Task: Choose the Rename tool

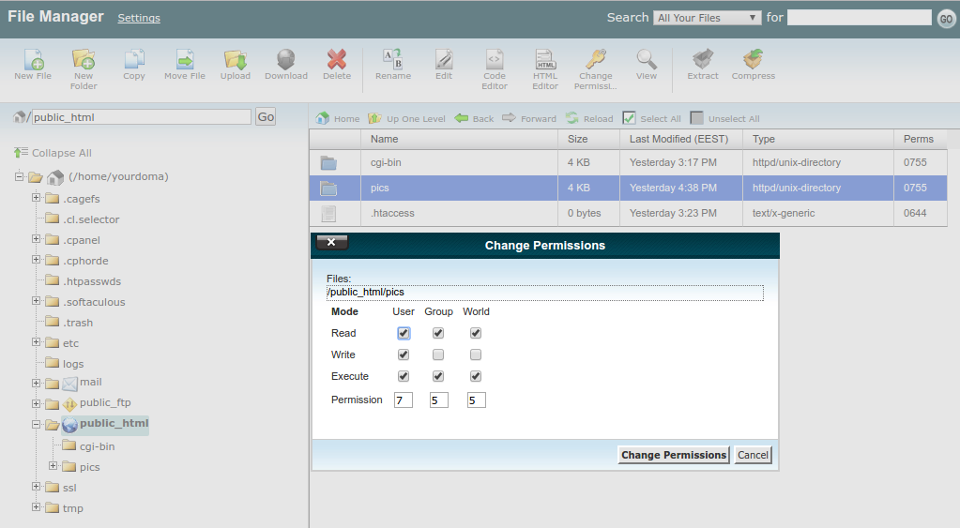Action: click(393, 60)
